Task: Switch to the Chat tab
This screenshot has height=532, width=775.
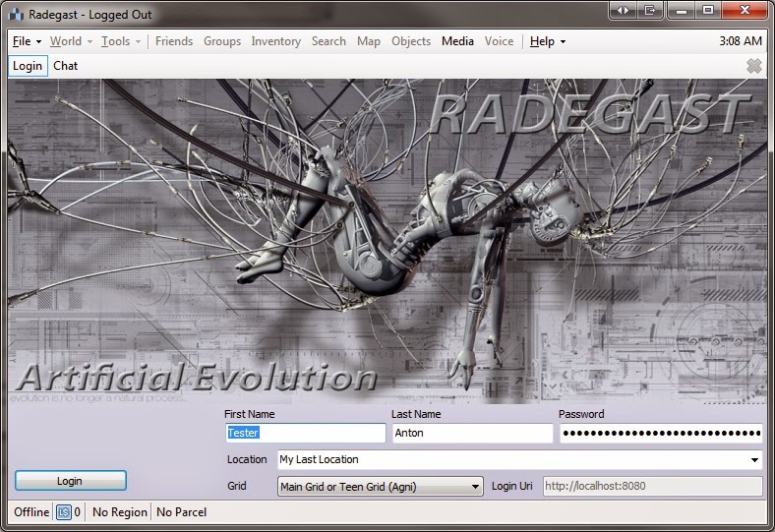Action: click(x=65, y=66)
